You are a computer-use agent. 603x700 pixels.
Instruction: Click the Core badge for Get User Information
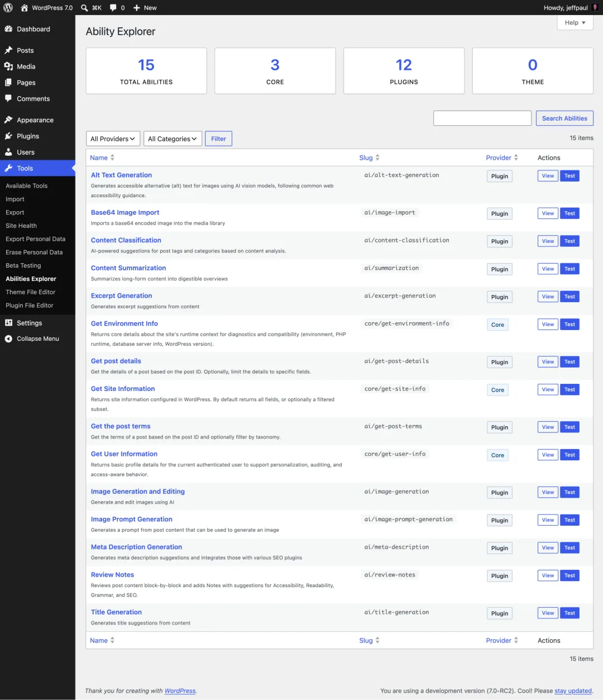tap(497, 455)
